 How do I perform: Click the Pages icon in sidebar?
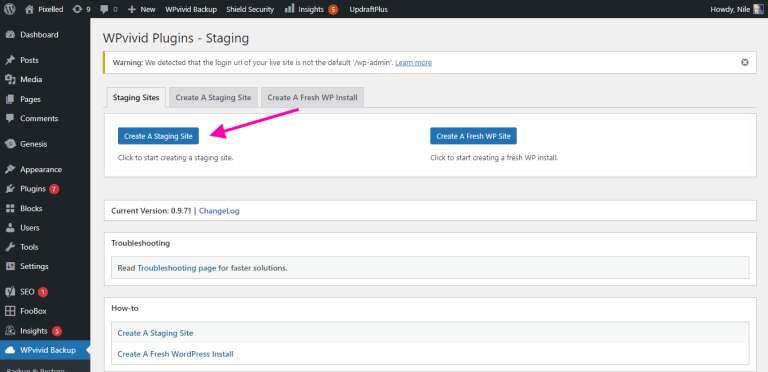point(10,99)
